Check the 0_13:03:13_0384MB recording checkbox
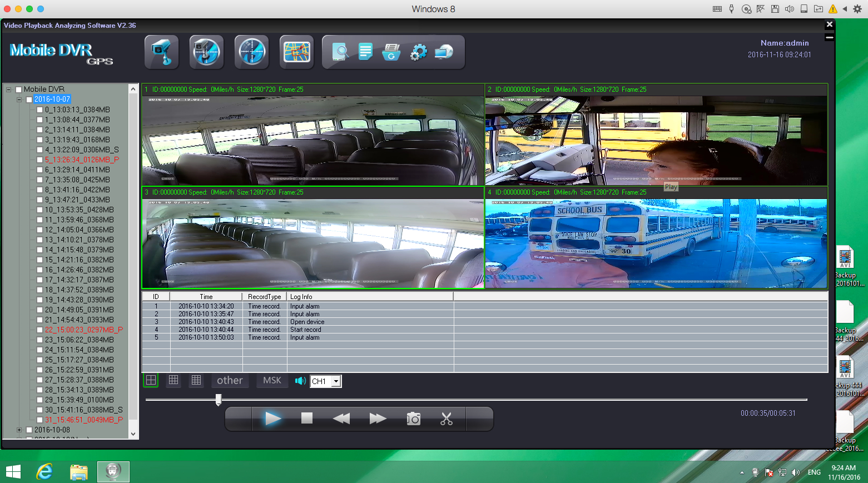868x483 pixels. coord(40,110)
